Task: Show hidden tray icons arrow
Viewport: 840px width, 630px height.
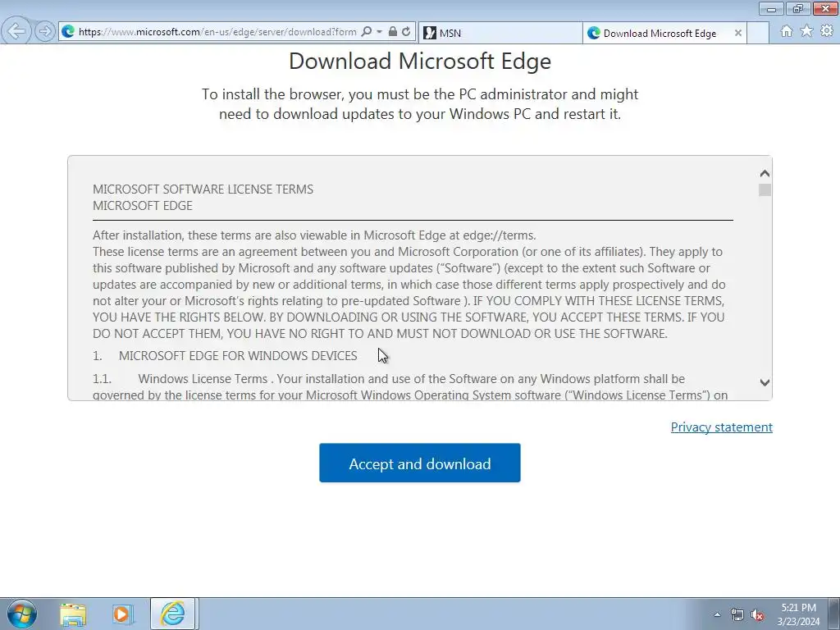Action: [x=717, y=614]
